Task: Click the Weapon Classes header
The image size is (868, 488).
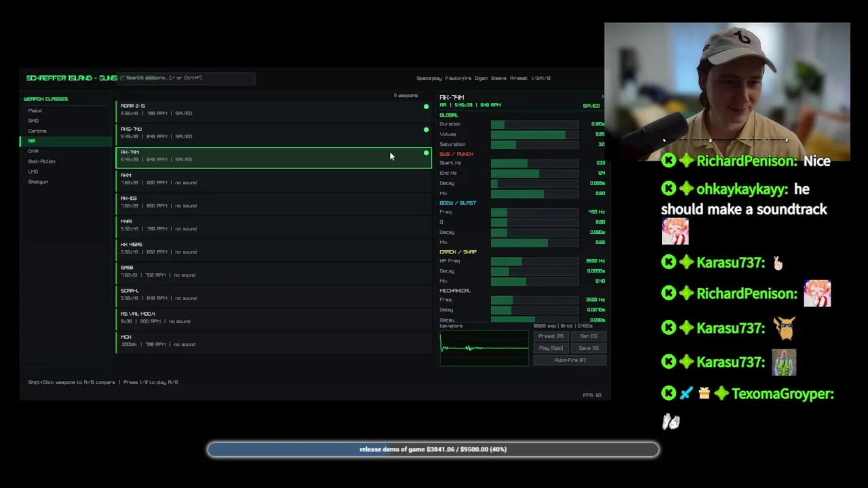Action: click(x=45, y=99)
